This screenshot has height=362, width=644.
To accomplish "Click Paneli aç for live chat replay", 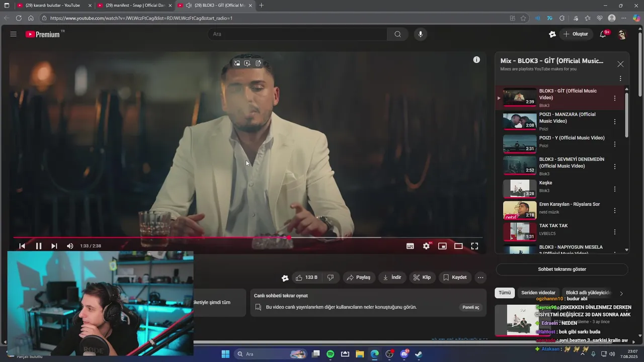I will point(471,307).
